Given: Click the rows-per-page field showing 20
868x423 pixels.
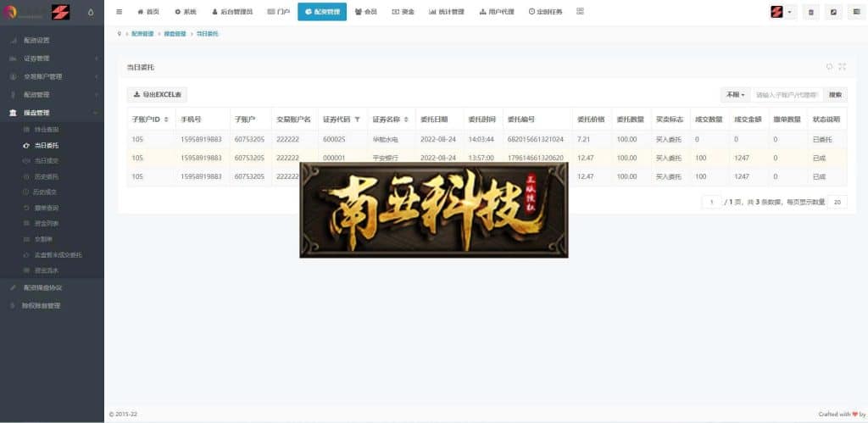Looking at the screenshot, I should (x=837, y=202).
